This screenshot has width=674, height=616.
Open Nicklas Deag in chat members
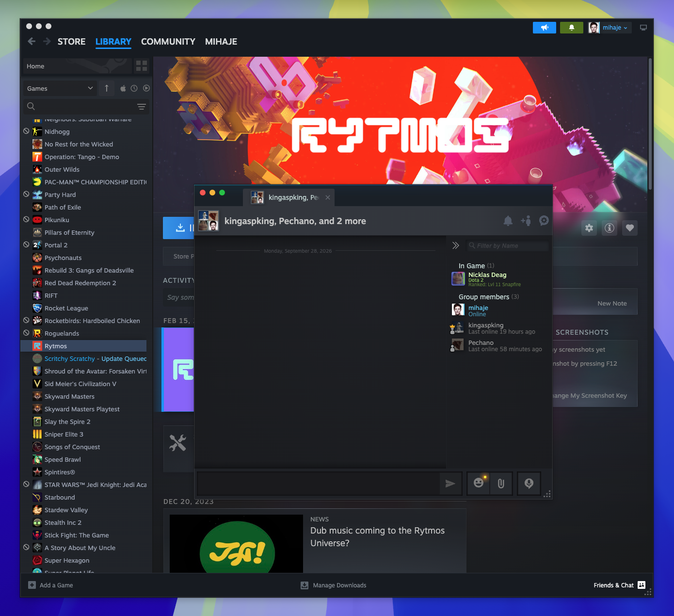click(x=499, y=279)
